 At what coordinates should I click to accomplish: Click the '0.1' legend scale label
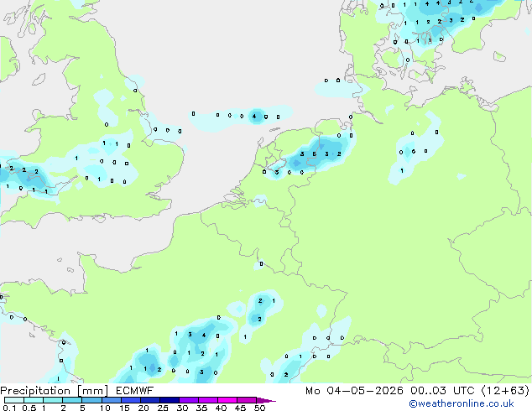pyautogui.click(x=9, y=408)
